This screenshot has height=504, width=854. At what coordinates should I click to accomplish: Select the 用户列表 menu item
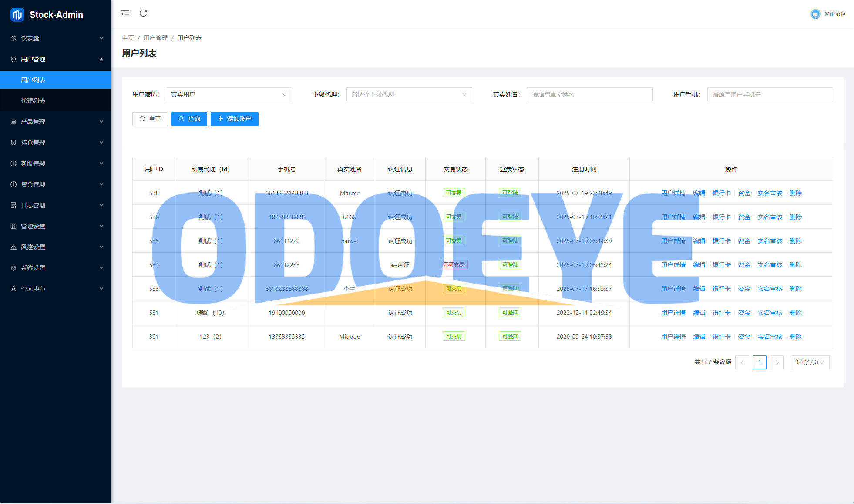click(x=33, y=80)
